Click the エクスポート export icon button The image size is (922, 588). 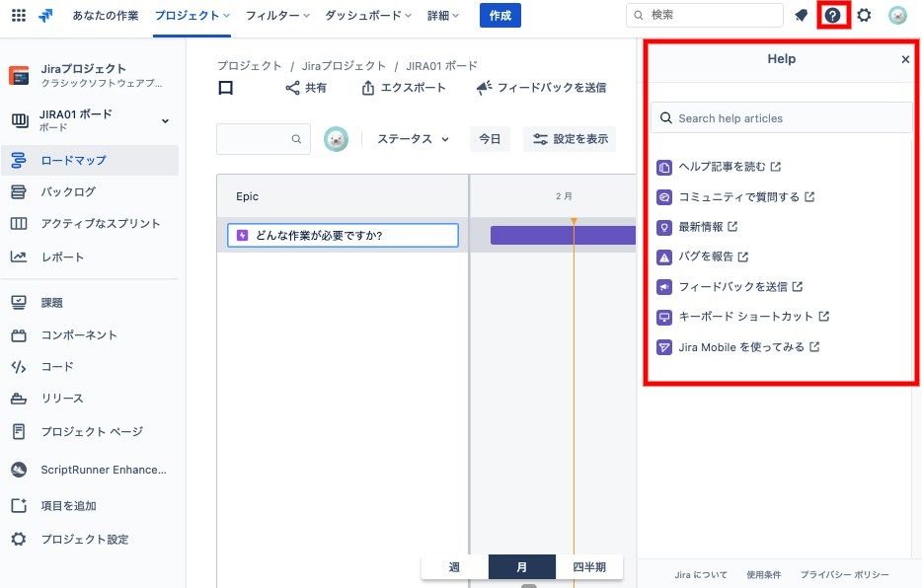404,88
